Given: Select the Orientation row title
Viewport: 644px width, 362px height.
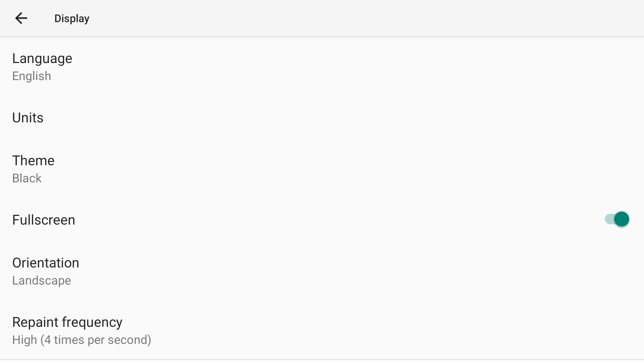Looking at the screenshot, I should click(46, 263).
